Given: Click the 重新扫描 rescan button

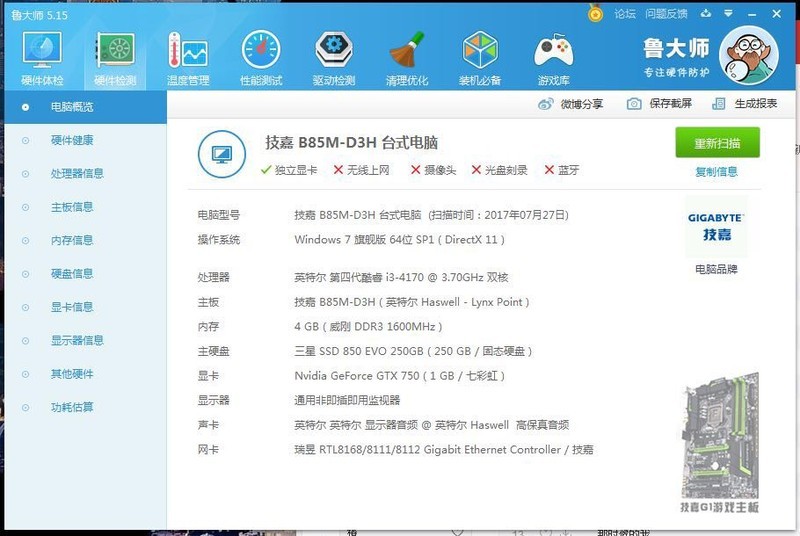Looking at the screenshot, I should [x=717, y=143].
